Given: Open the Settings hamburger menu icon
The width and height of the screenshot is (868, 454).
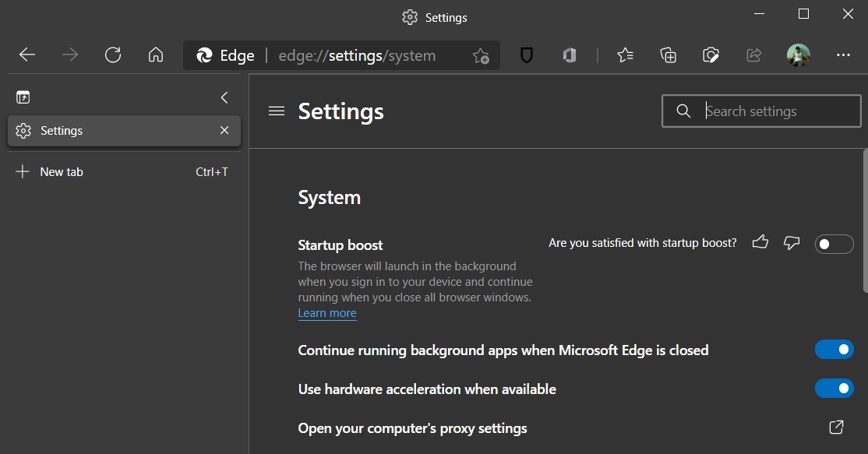Looking at the screenshot, I should 276,111.
